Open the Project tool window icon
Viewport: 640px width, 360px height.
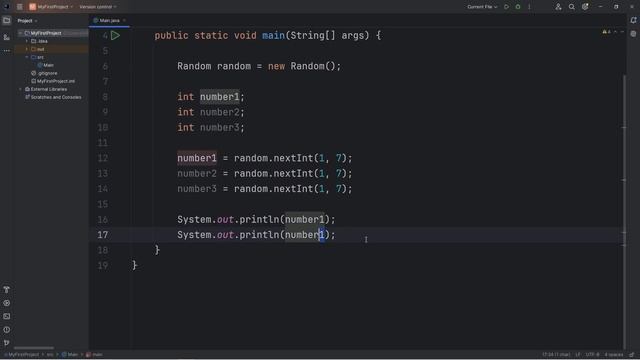[x=7, y=20]
